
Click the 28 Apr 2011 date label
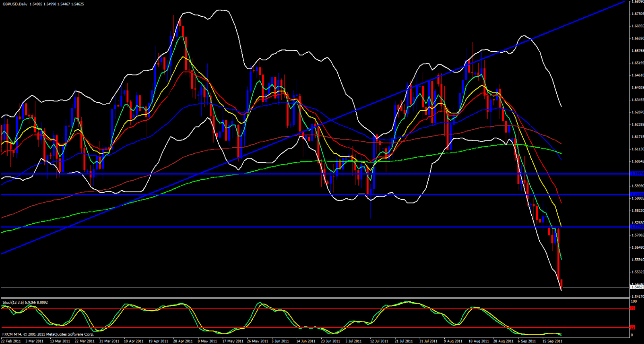tap(183, 341)
